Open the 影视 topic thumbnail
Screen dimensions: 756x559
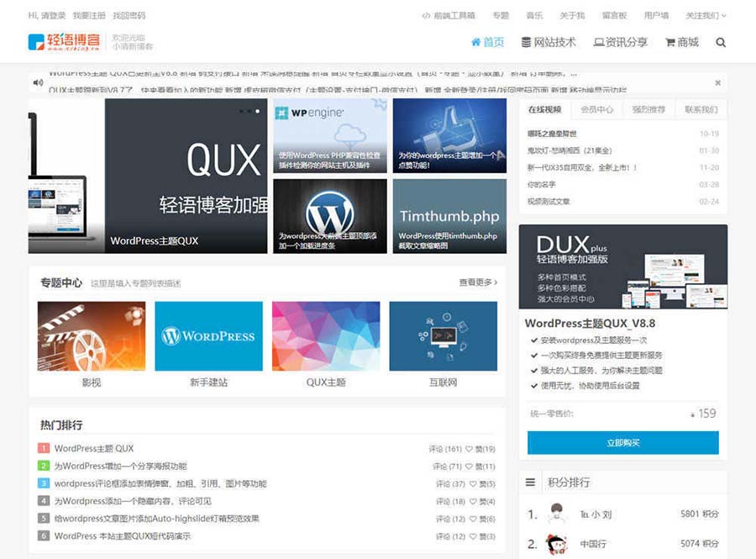(91, 336)
